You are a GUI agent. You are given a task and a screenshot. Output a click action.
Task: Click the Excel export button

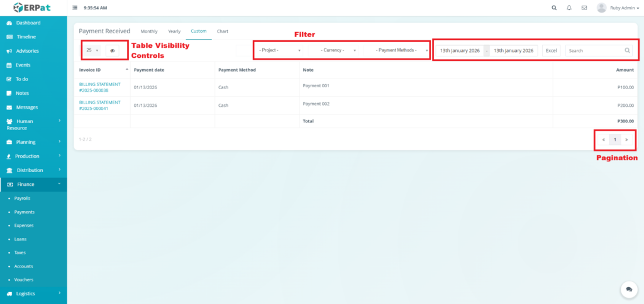(x=551, y=50)
